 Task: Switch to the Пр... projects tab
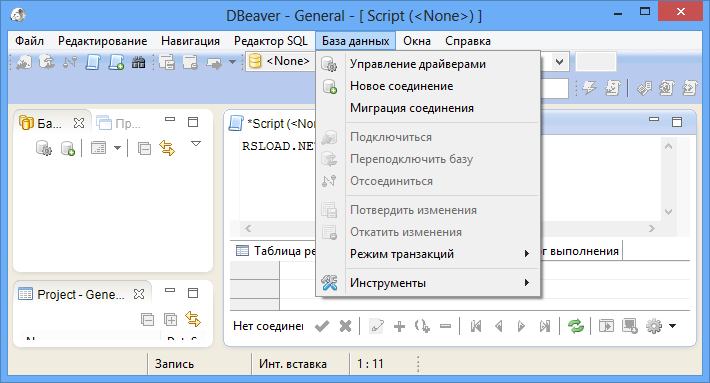[x=119, y=123]
